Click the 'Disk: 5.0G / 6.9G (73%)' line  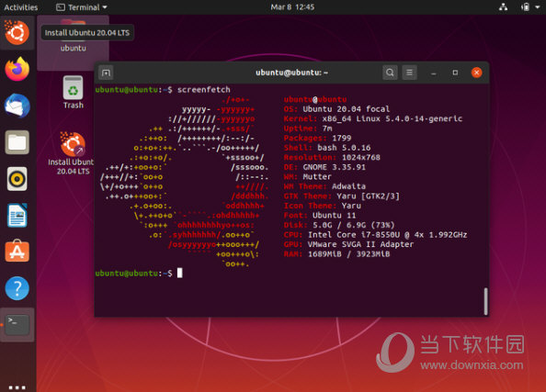tap(339, 225)
